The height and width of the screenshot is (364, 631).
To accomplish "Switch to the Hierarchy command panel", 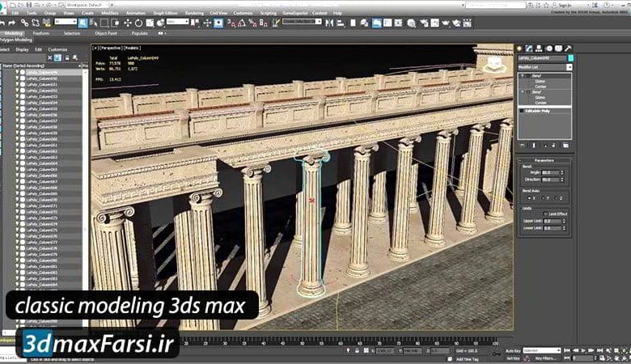I will click(x=539, y=49).
